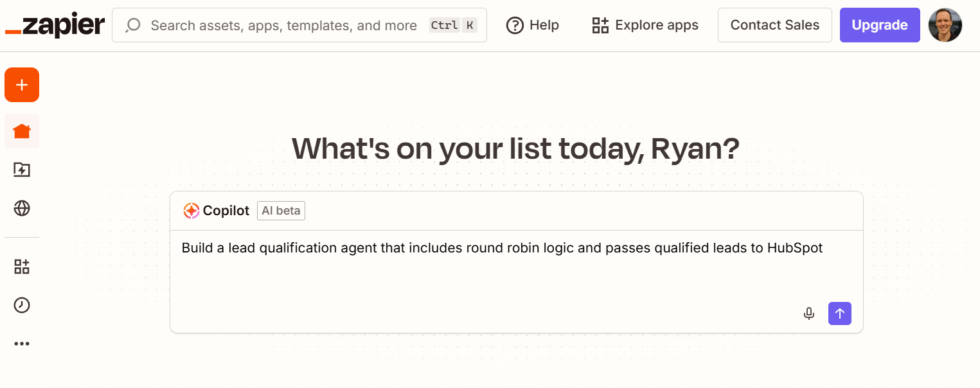Click the Copilot compass icon
The image size is (980, 388).
pyautogui.click(x=190, y=210)
